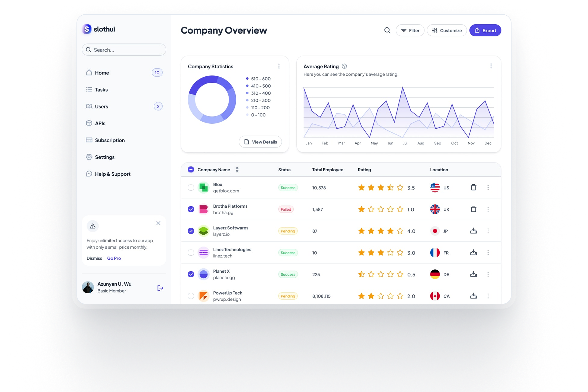
Task: Open the Filter menu
Action: point(410,30)
